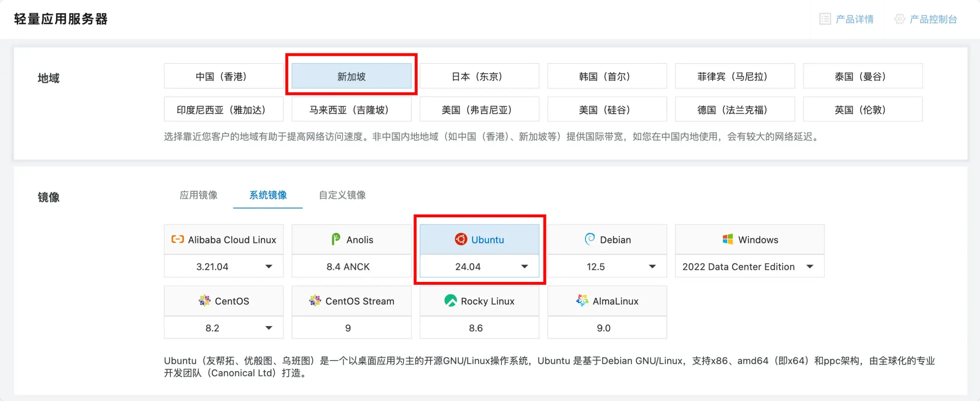
Task: Click the Ubuntu logo icon
Action: 461,239
